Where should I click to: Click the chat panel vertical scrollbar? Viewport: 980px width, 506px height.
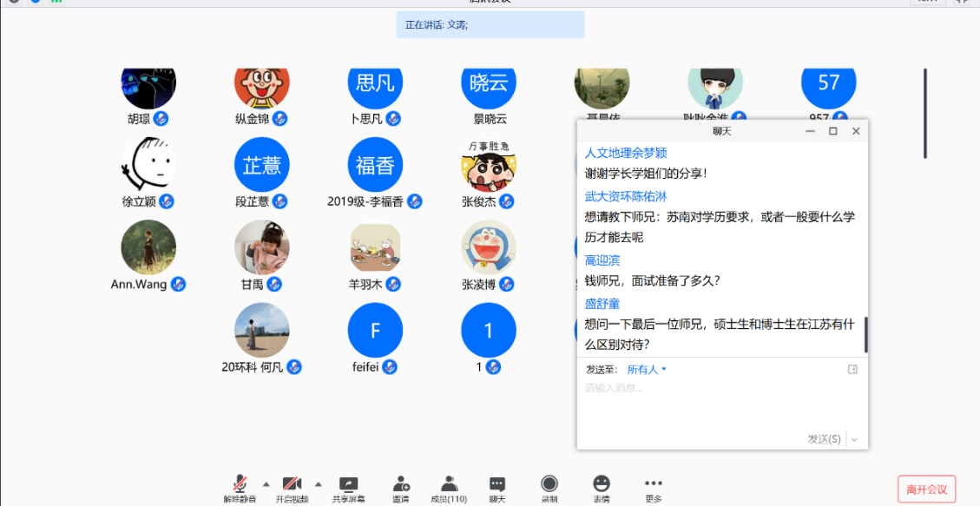point(865,334)
